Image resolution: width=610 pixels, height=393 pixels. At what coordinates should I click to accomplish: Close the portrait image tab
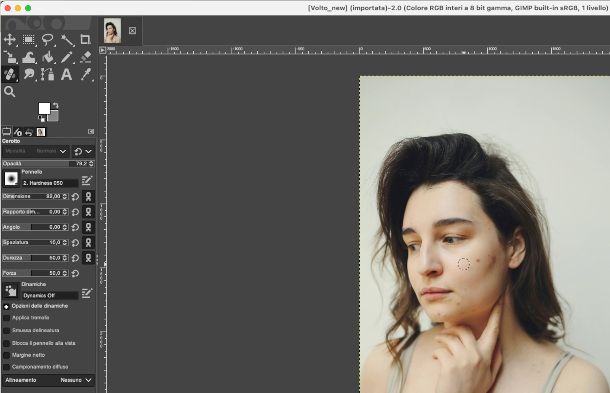pos(132,30)
